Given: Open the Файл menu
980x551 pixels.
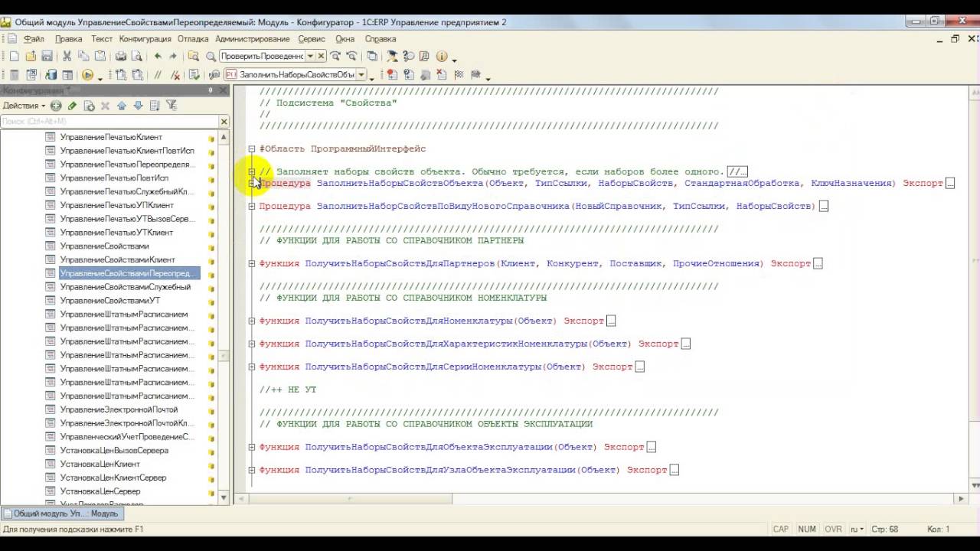Looking at the screenshot, I should pos(34,39).
